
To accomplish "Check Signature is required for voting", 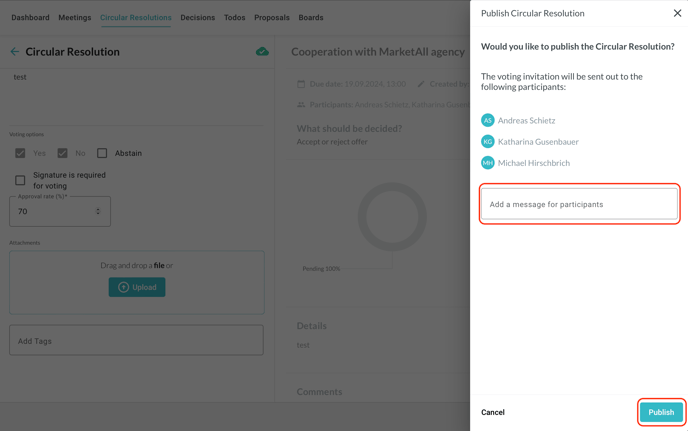I will pyautogui.click(x=20, y=180).
